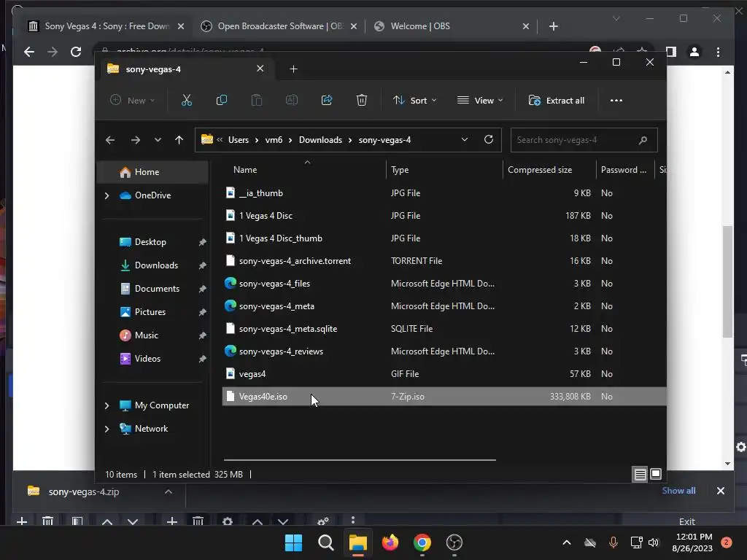Image resolution: width=747 pixels, height=560 pixels.
Task: Select the __ia_thumb JPG file
Action: point(444,192)
